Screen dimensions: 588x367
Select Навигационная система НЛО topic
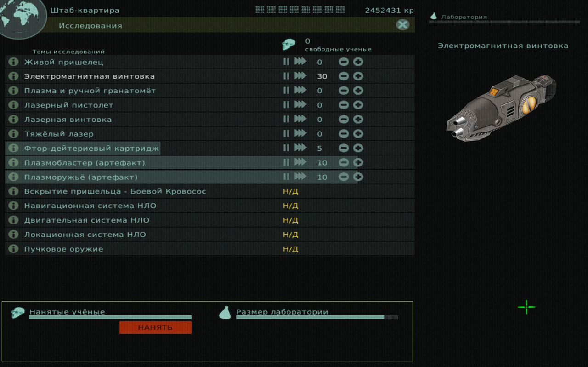pyautogui.click(x=90, y=206)
